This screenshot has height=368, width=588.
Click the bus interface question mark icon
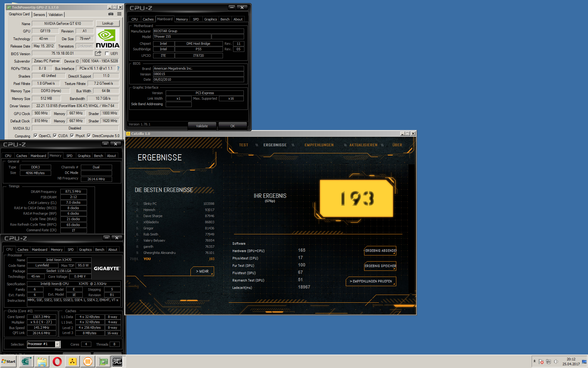pos(118,68)
